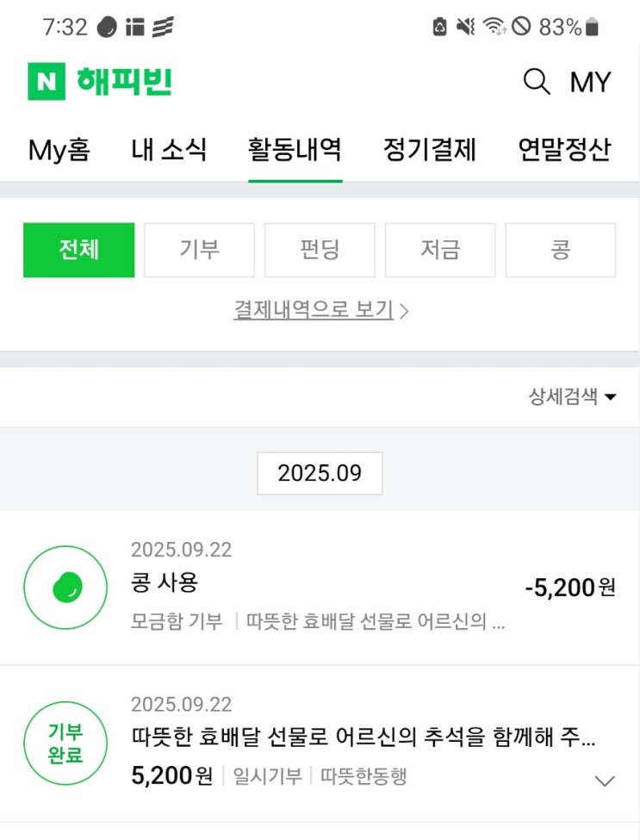Tap the muted sound status icon
Image resolution: width=640 pixels, height=840 pixels.
466,28
